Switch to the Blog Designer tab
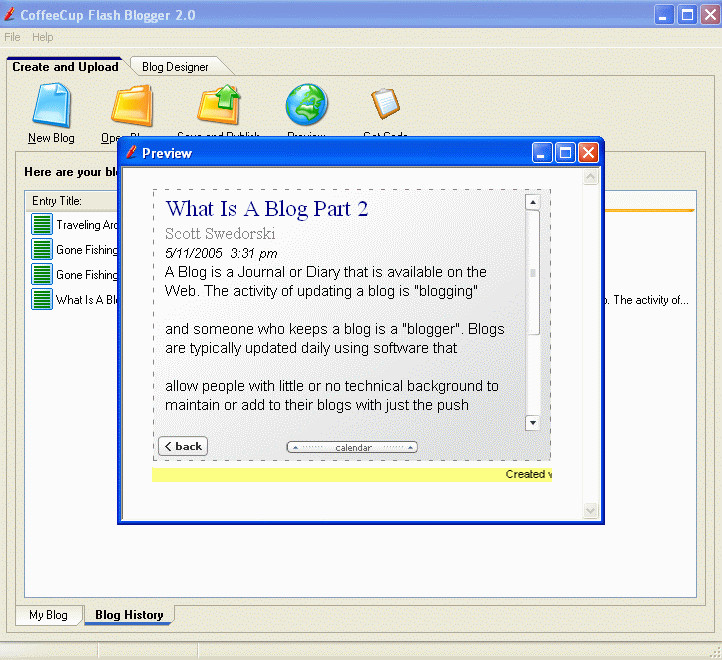 tap(175, 67)
